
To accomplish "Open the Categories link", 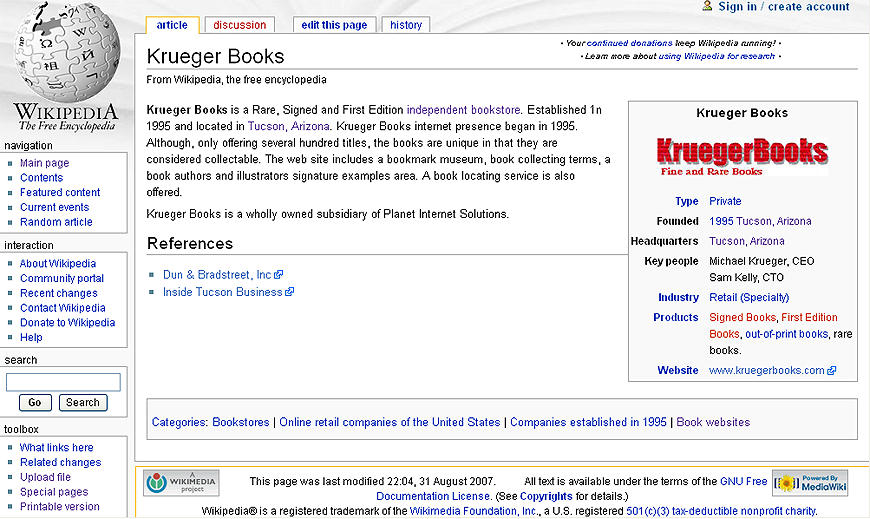I will coord(179,422).
